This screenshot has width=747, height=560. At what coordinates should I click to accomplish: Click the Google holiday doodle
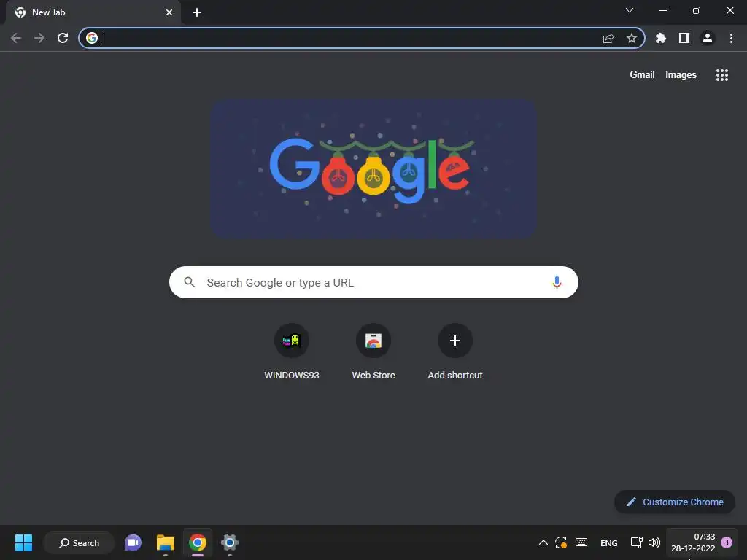(374, 168)
